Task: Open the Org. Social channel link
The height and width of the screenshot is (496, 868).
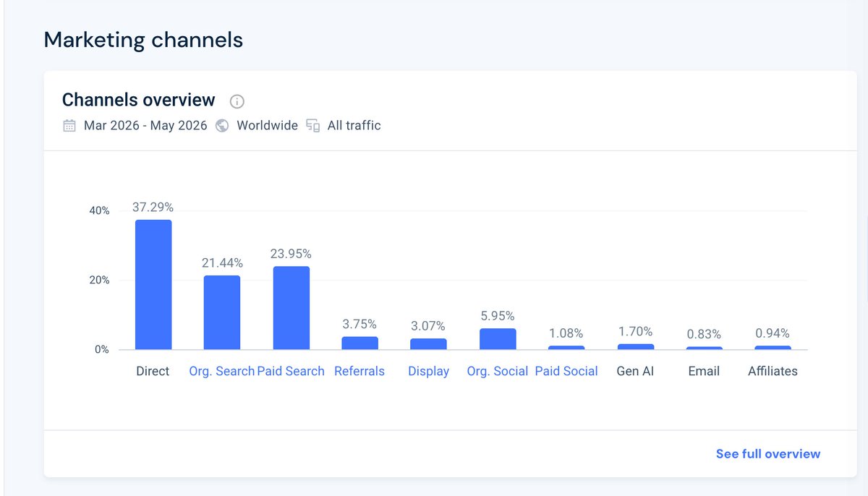Action: (498, 371)
